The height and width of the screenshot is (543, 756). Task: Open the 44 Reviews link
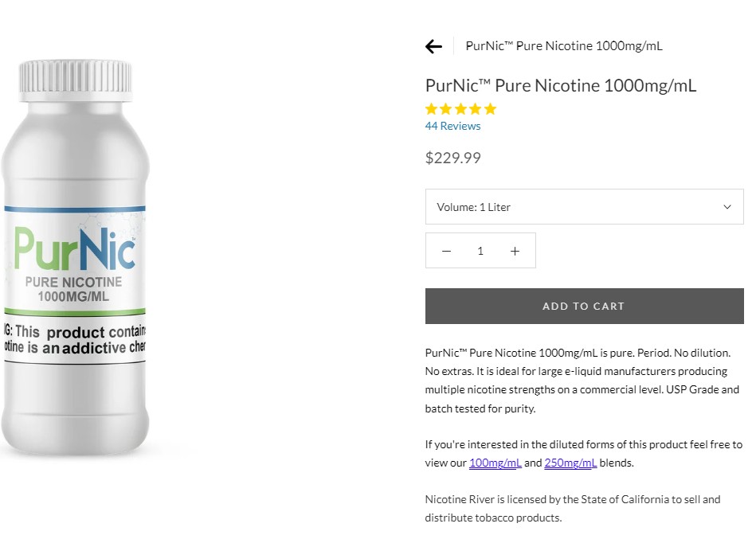coord(452,126)
